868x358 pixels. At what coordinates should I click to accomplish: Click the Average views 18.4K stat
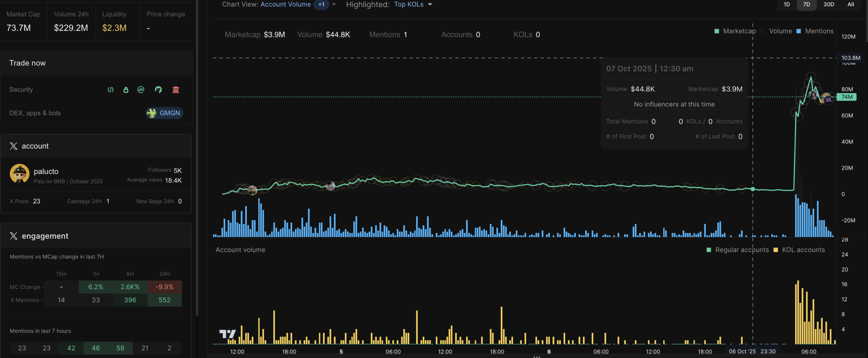click(x=154, y=180)
